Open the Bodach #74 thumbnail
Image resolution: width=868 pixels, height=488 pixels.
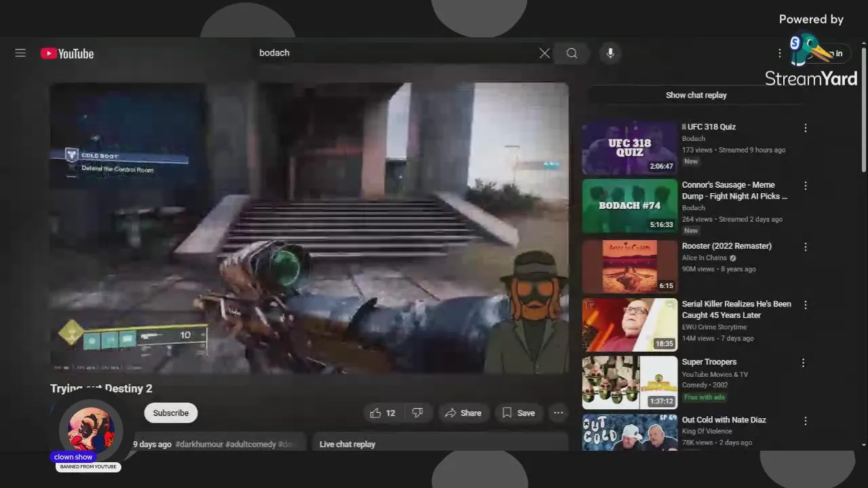coord(629,206)
